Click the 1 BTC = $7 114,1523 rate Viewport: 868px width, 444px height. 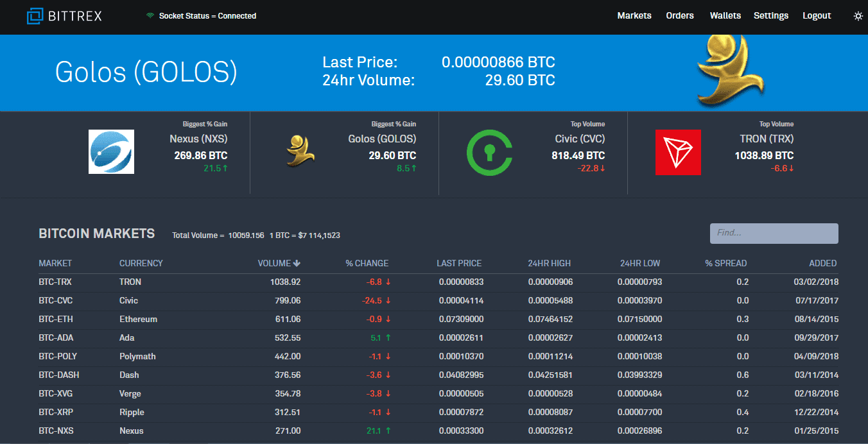[304, 235]
